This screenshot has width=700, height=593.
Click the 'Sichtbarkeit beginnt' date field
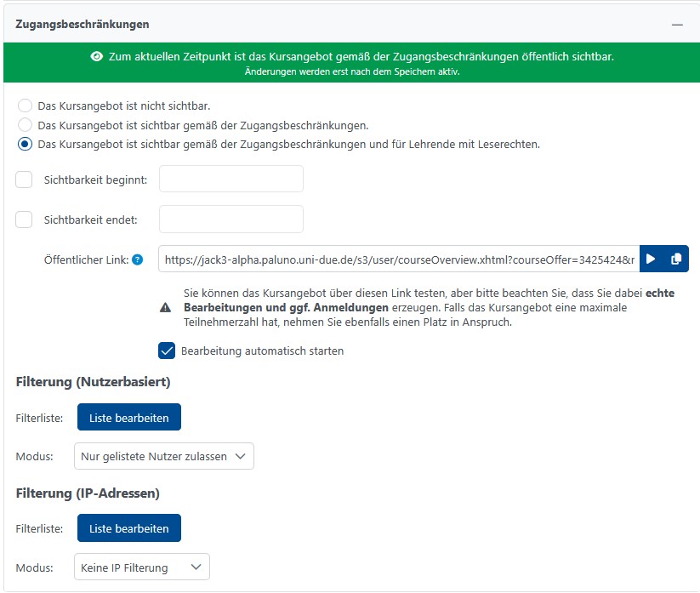[x=231, y=180]
